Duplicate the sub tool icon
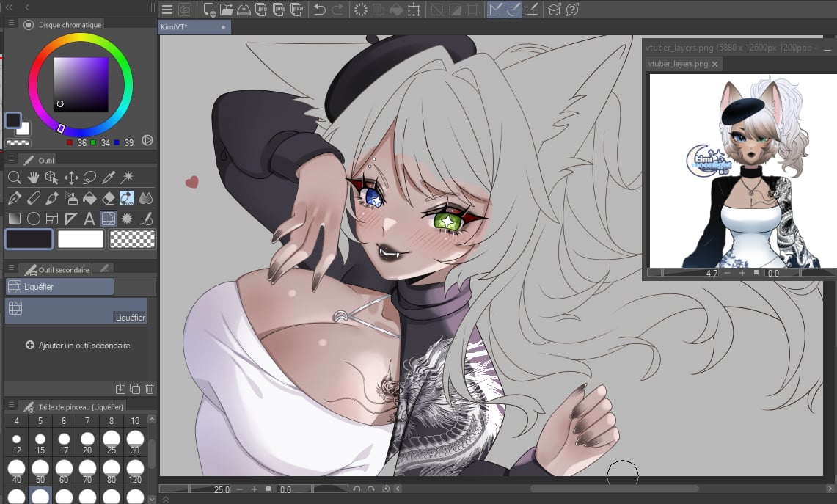837x504 pixels. (135, 390)
